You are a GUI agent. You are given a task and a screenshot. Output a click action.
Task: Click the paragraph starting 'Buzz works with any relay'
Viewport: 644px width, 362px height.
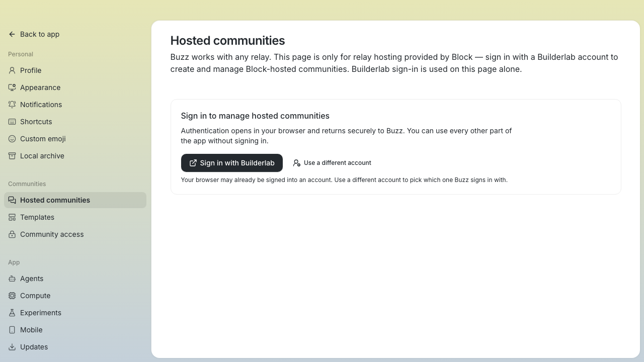(394, 63)
